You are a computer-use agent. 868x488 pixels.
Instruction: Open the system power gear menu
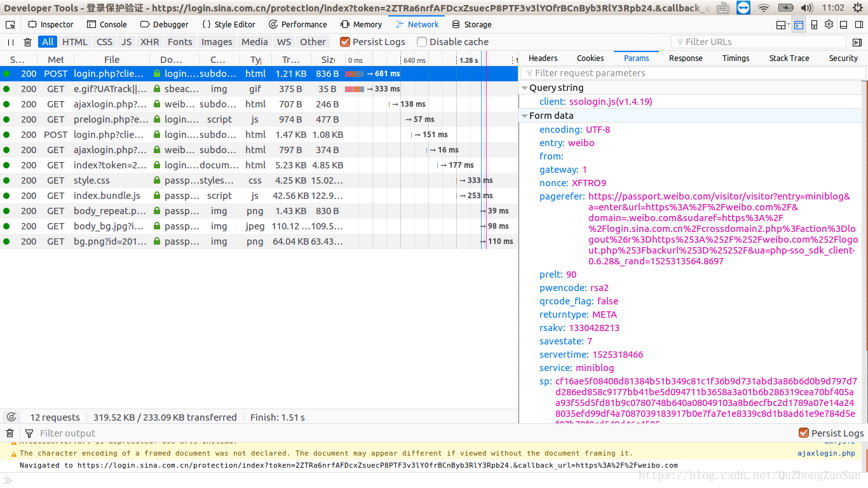click(x=858, y=8)
